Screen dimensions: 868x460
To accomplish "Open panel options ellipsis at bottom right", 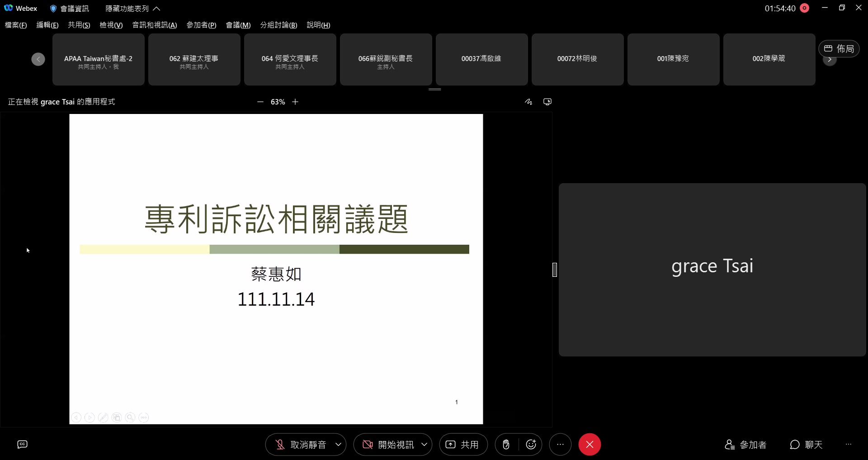I will click(849, 445).
